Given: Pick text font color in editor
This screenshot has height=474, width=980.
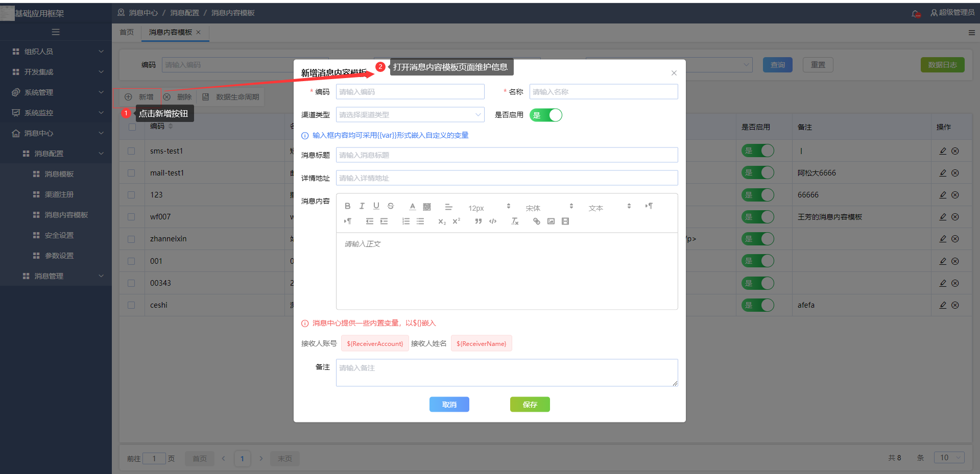Looking at the screenshot, I should coord(413,206).
